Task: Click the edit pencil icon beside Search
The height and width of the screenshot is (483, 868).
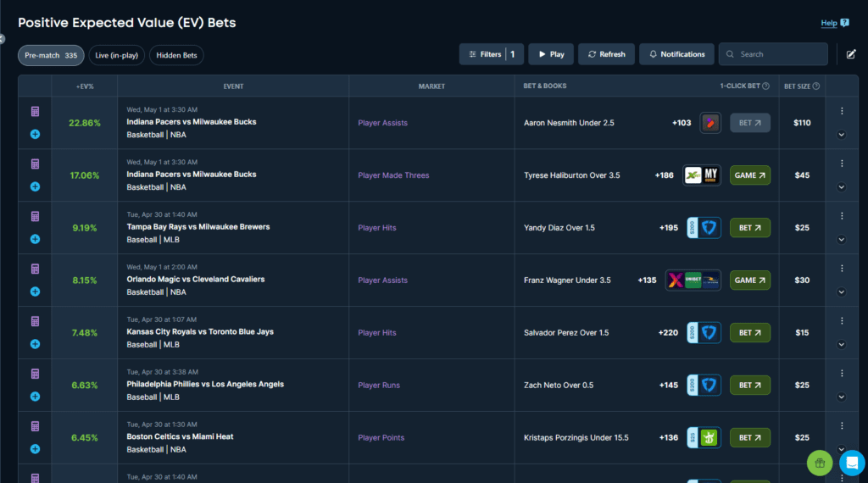Action: (x=851, y=54)
